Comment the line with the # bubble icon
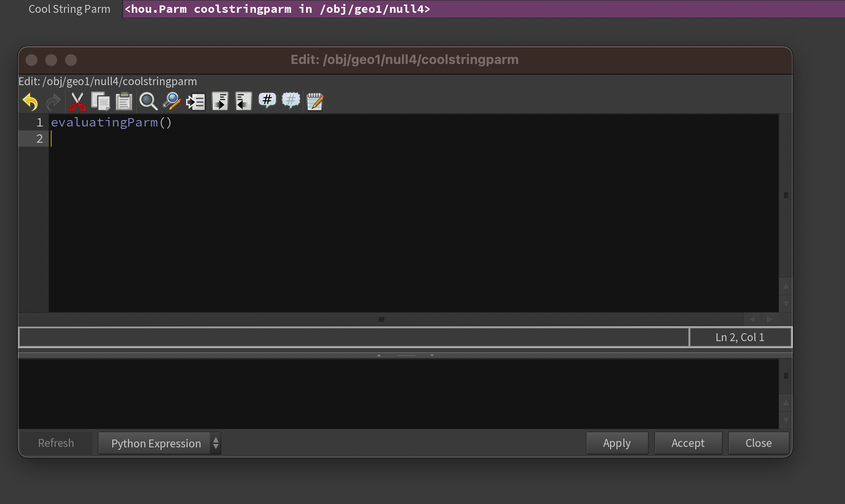 (x=267, y=100)
